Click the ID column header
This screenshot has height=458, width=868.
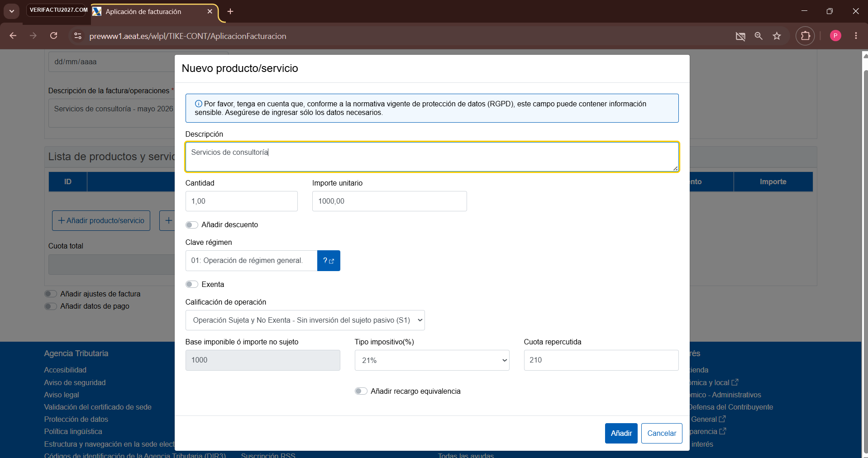[x=68, y=182]
